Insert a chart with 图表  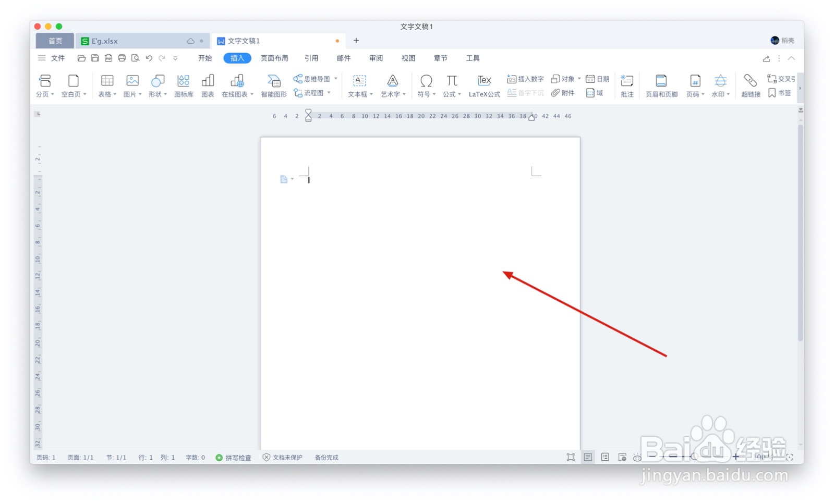click(x=208, y=86)
